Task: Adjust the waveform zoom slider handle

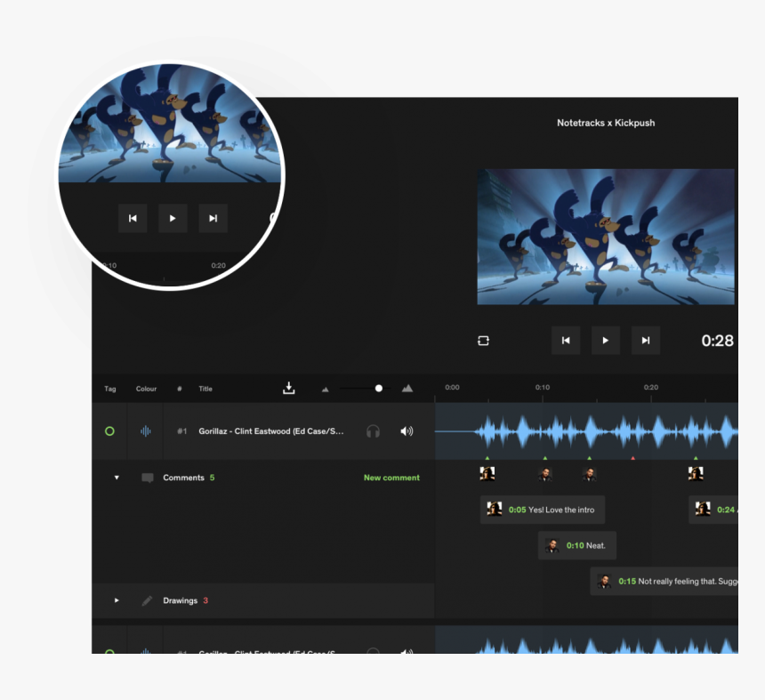Action: tap(379, 389)
